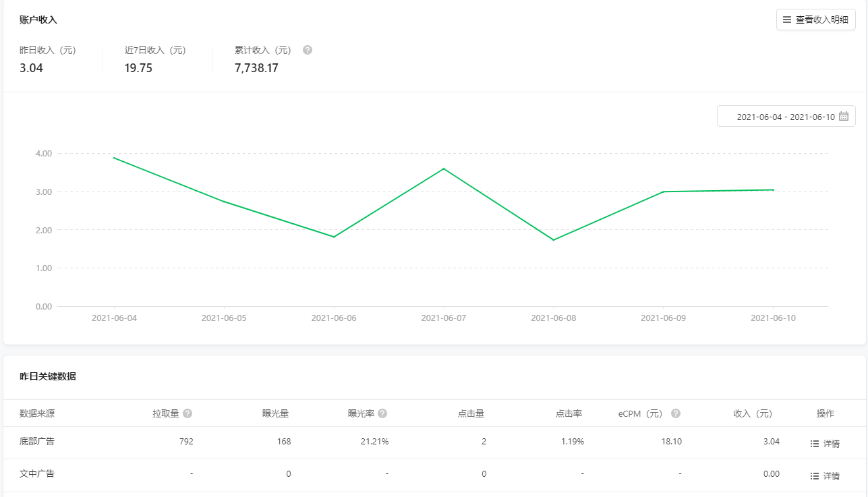The height and width of the screenshot is (497, 868).
Task: Click the 2021-06-08 low point on chart
Action: [x=554, y=240]
